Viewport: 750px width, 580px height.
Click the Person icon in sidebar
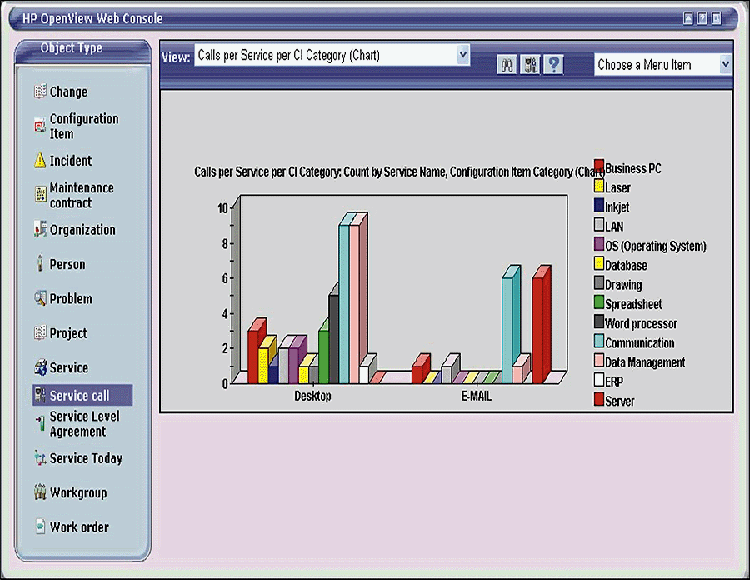click(x=40, y=264)
